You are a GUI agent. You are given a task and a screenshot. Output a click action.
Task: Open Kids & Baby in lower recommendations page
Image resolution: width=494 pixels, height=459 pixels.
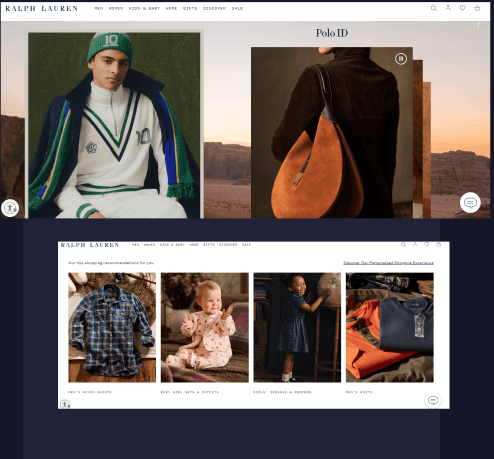[x=172, y=245]
